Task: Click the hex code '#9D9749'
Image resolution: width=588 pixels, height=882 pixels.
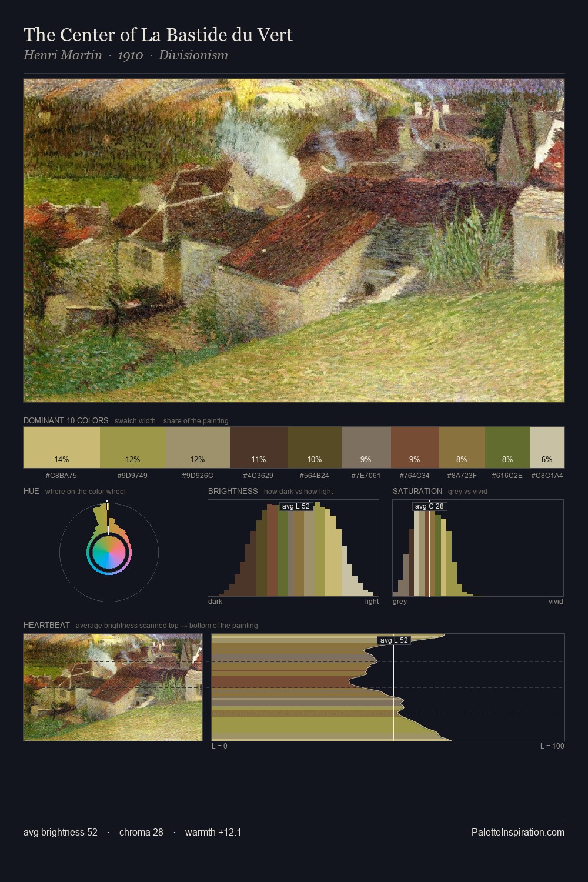Action: pyautogui.click(x=132, y=476)
